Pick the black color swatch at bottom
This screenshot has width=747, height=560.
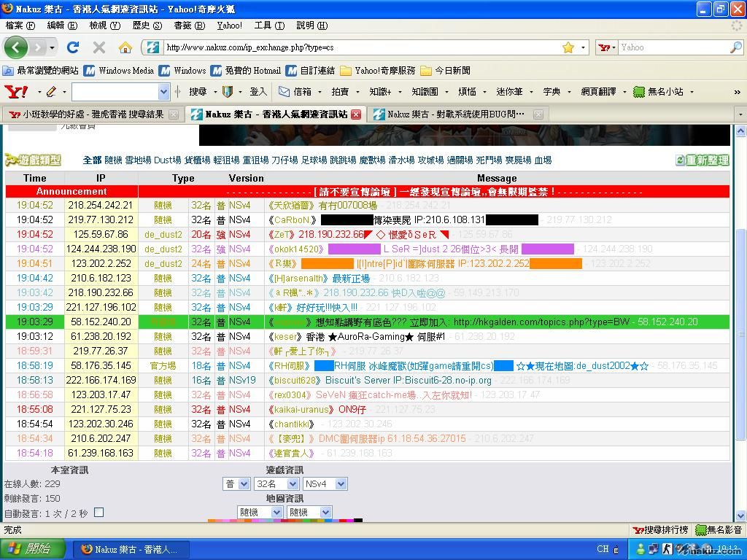tap(358, 521)
